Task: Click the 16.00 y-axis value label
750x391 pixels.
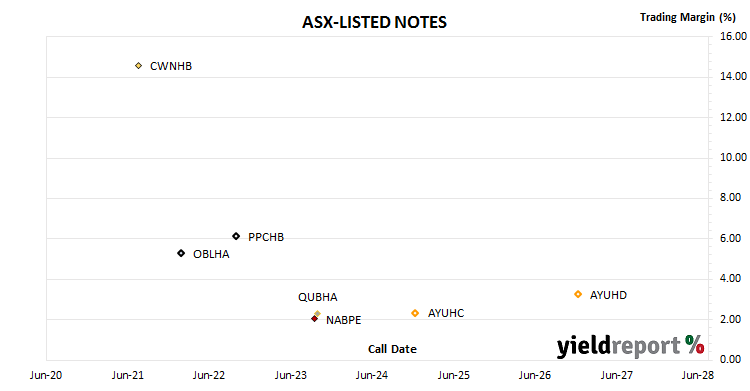Action: (733, 36)
